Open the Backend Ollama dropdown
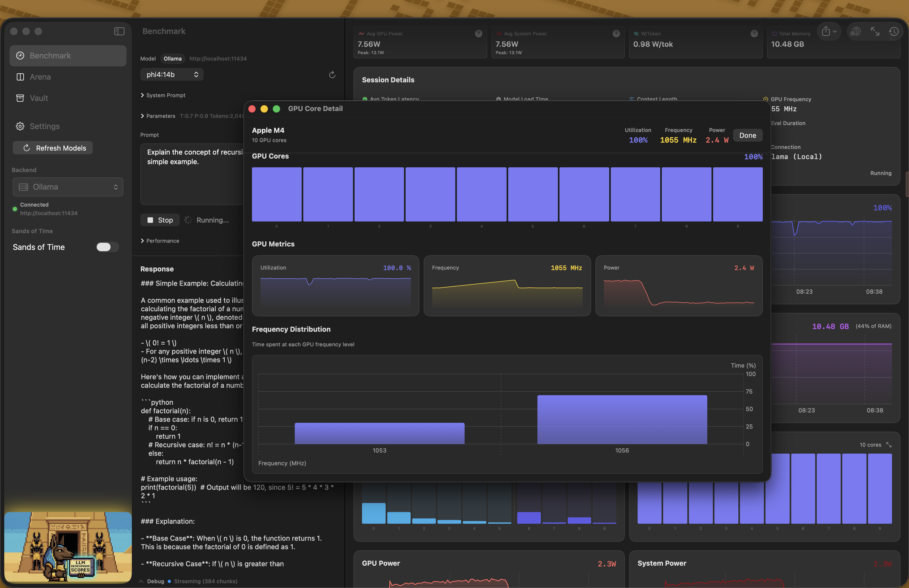This screenshot has height=588, width=909. [x=68, y=187]
